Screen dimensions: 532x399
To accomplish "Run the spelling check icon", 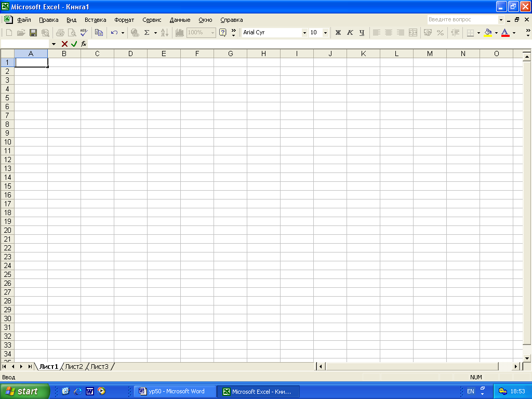I will (x=84, y=33).
